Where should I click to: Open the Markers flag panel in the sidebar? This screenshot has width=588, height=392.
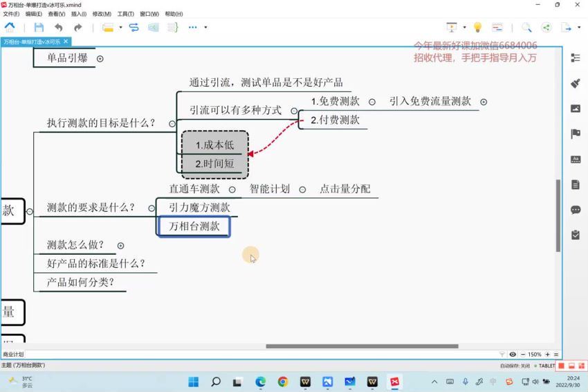[x=575, y=134]
